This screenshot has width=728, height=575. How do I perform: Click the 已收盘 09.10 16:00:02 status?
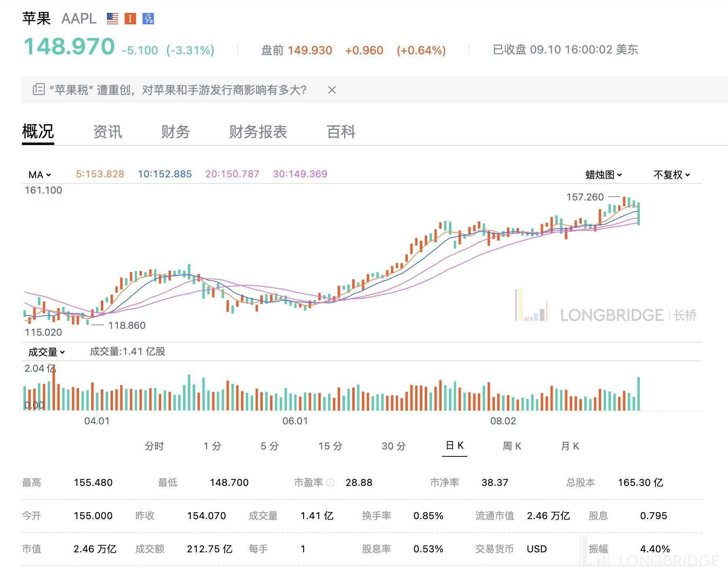(x=566, y=50)
